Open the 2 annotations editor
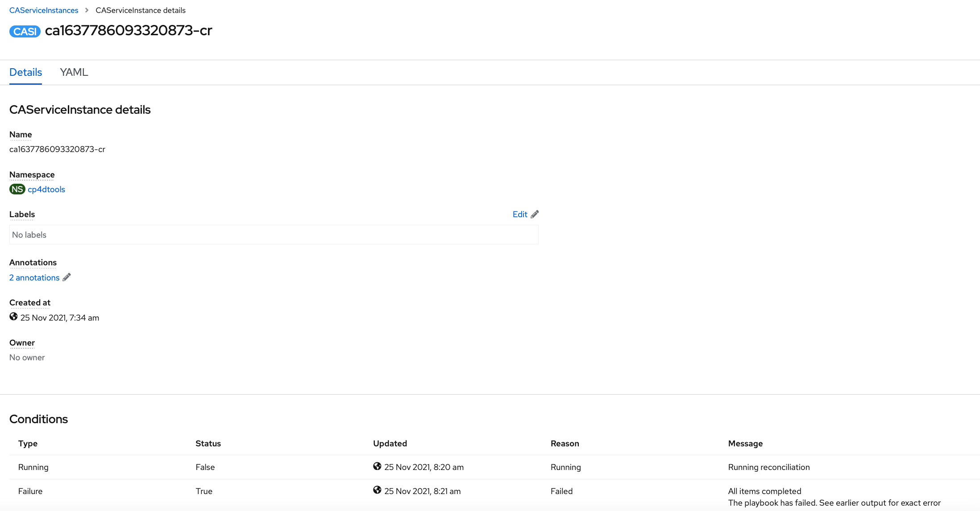The height and width of the screenshot is (511, 980). [34, 277]
